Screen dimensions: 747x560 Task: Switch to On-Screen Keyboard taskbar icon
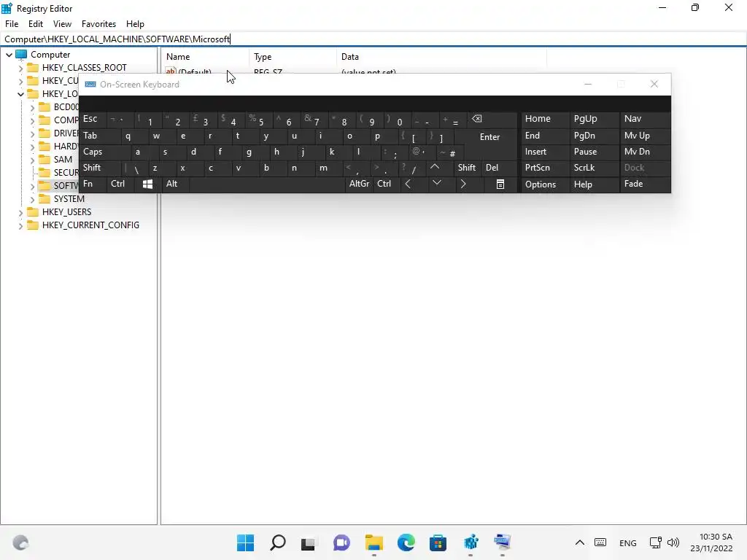(502, 542)
